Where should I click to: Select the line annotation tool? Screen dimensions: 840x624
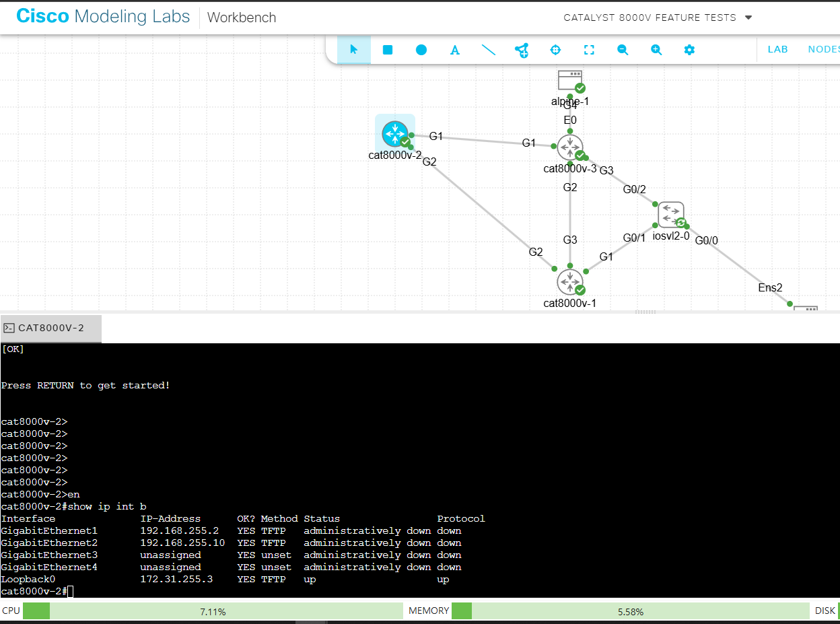(x=489, y=50)
